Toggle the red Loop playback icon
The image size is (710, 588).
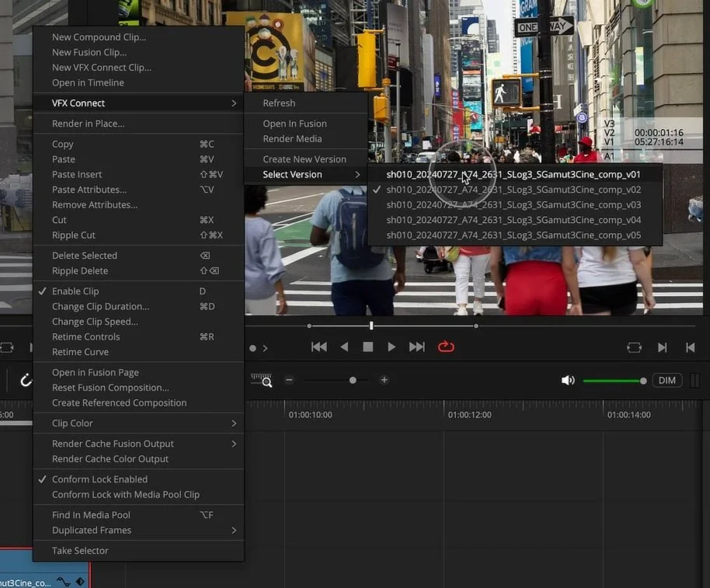pyautogui.click(x=446, y=347)
